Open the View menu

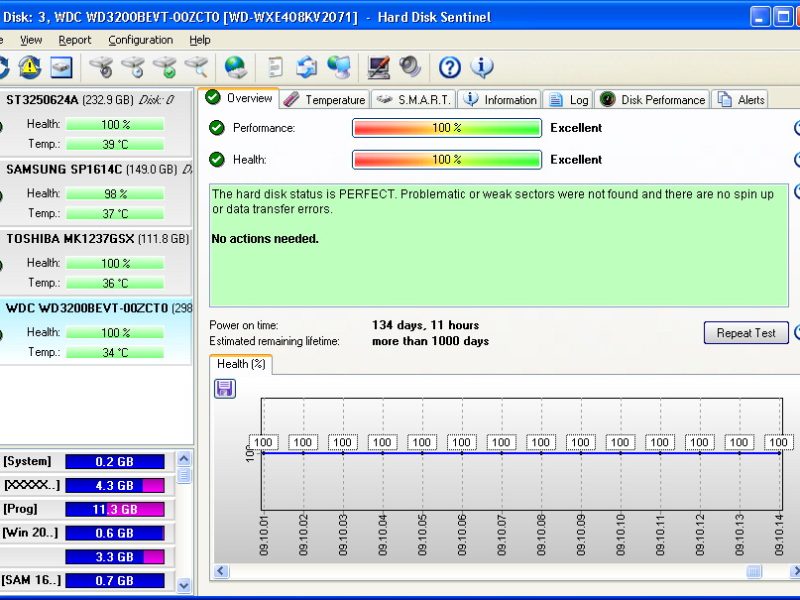[x=31, y=40]
